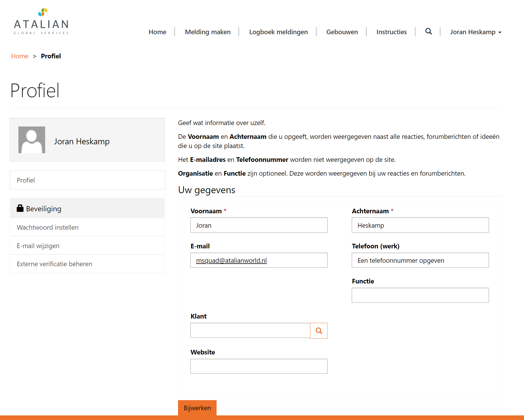Click into the Voornaam field

pos(259,225)
